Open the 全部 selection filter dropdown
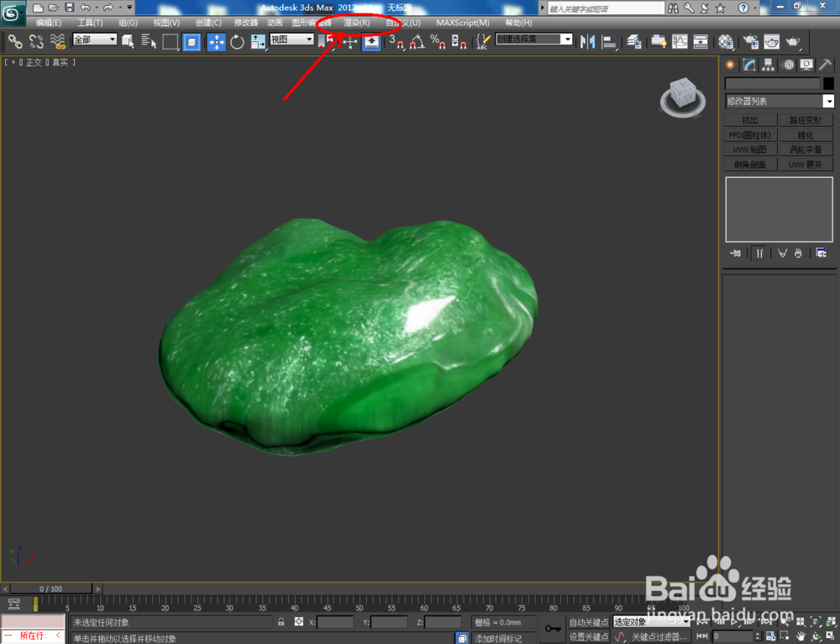The image size is (840, 644). (x=95, y=39)
